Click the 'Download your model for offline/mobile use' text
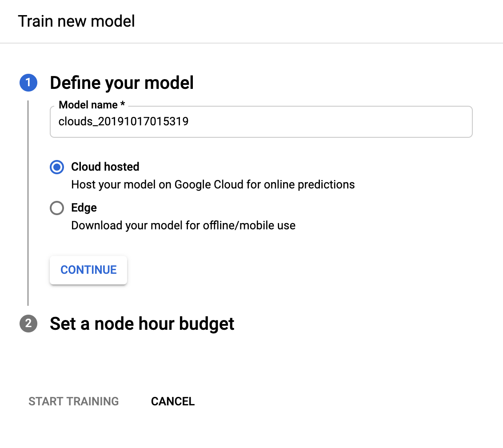503x448 pixels. pyautogui.click(x=183, y=225)
